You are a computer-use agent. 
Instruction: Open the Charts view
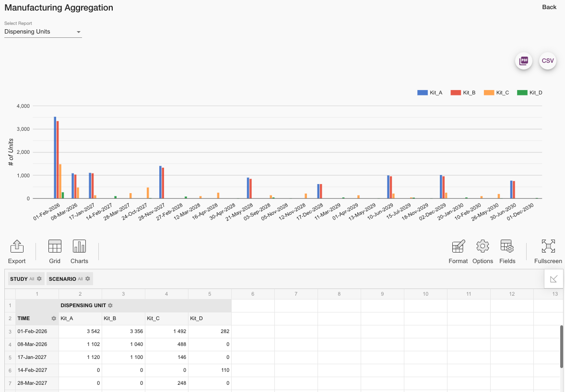79,252
